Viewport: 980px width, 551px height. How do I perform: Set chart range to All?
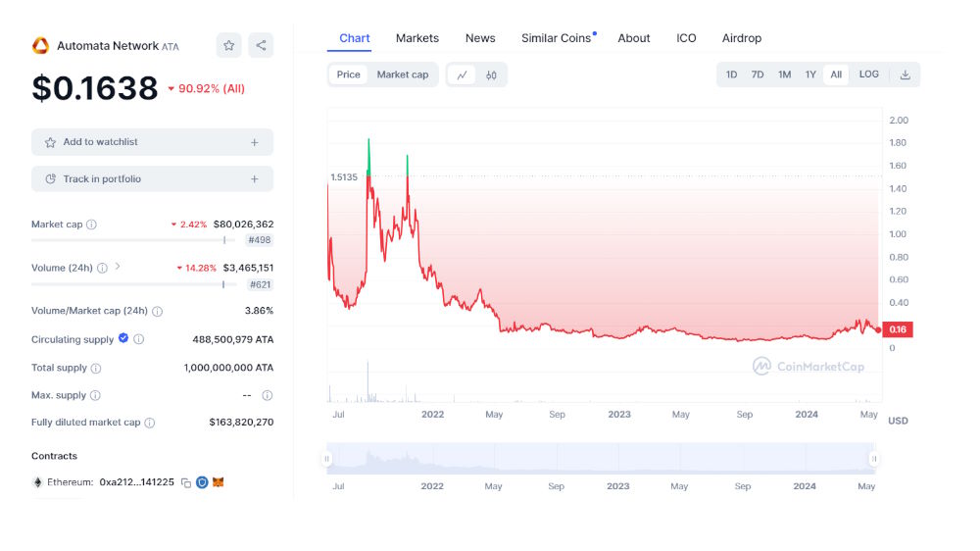[x=836, y=75]
